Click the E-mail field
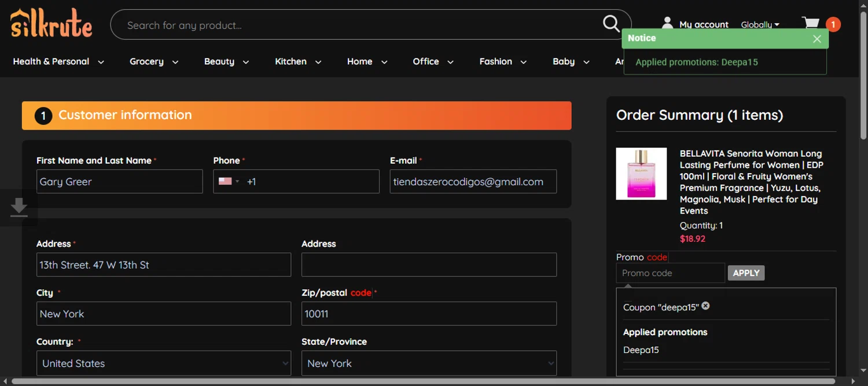 (x=473, y=181)
